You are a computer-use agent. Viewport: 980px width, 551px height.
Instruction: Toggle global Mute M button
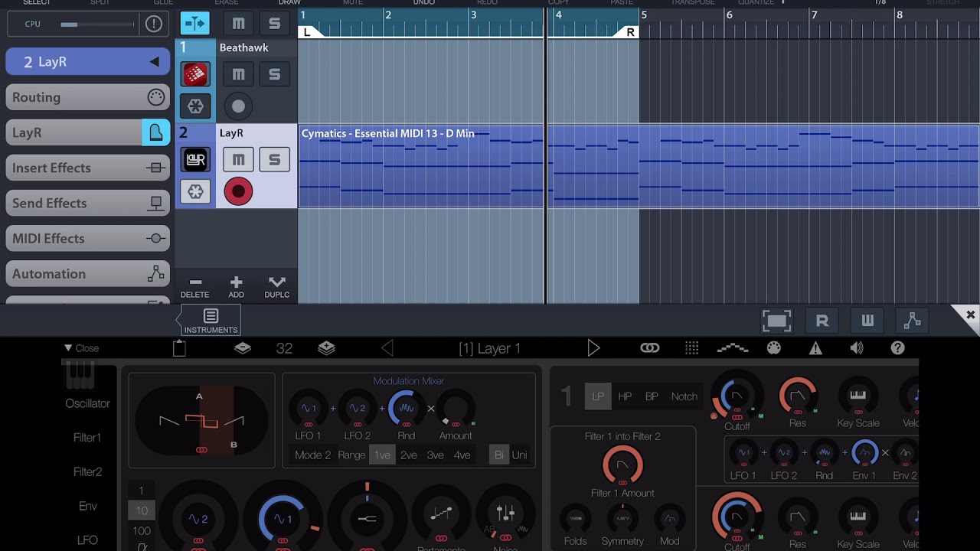click(239, 24)
